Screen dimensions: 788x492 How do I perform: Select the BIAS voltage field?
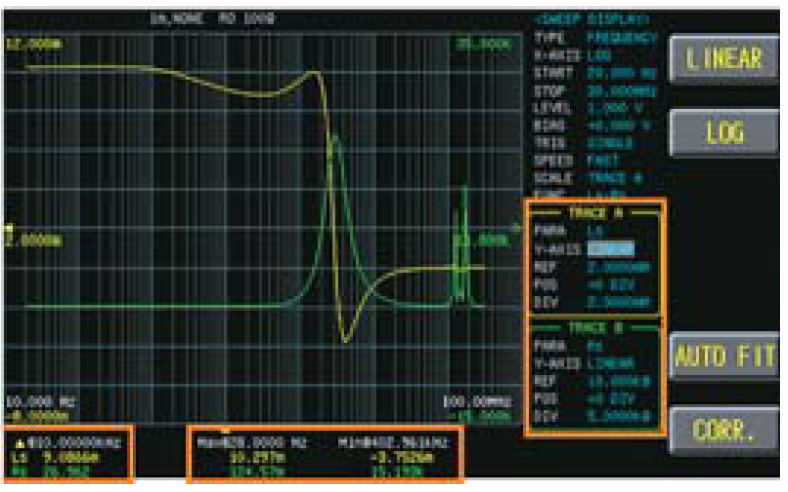[619, 126]
